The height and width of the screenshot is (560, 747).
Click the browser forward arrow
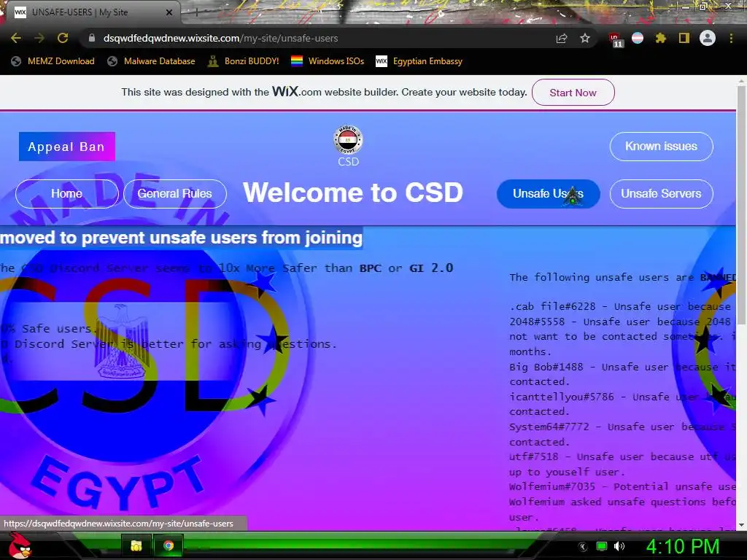click(39, 38)
